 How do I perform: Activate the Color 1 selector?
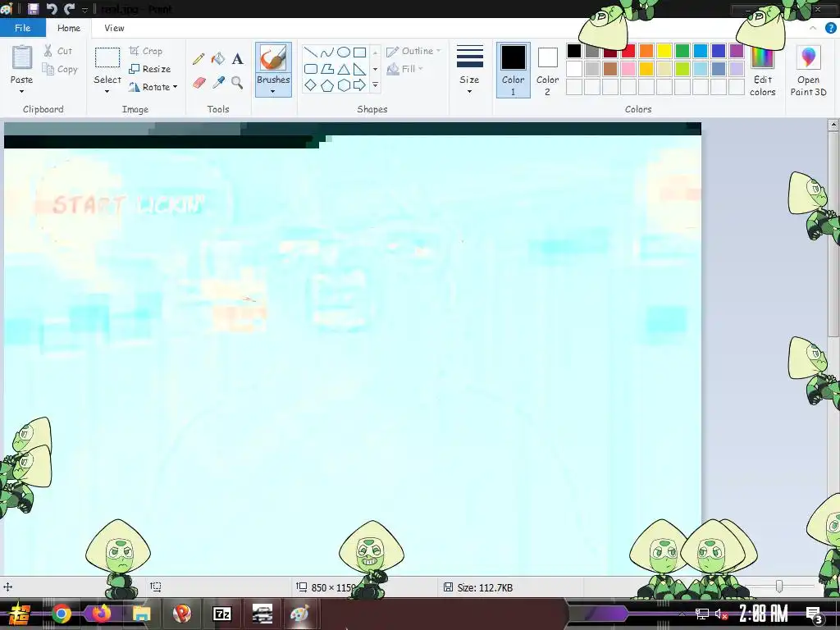pos(514,71)
